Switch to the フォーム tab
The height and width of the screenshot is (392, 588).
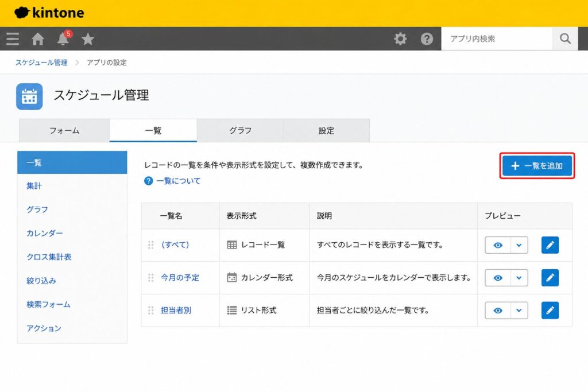click(64, 130)
